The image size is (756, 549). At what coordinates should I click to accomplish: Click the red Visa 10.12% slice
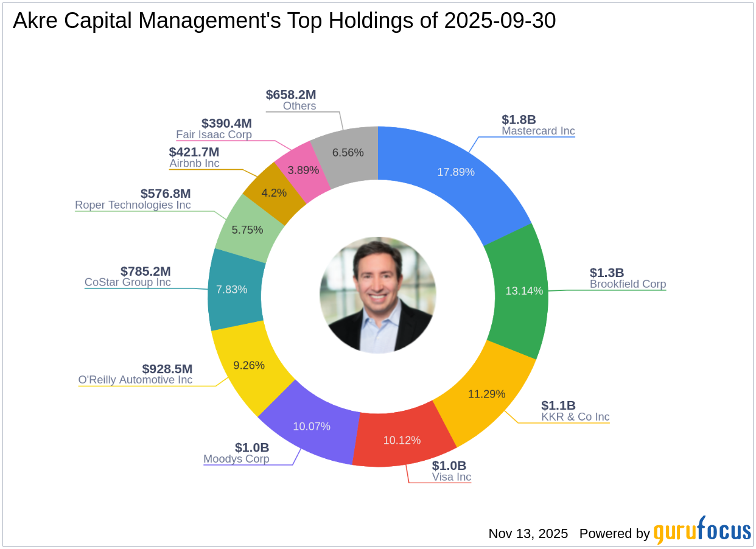coord(402,439)
